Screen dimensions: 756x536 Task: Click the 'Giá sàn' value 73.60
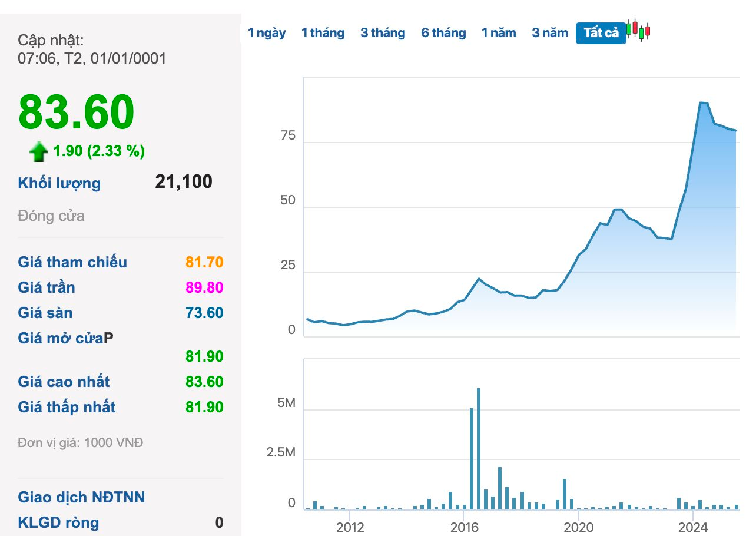204,313
